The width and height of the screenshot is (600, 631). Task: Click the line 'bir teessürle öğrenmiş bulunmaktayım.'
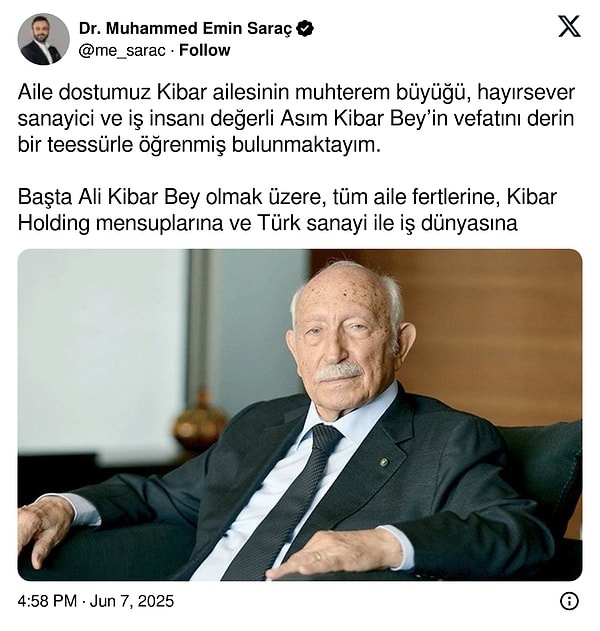(x=199, y=145)
